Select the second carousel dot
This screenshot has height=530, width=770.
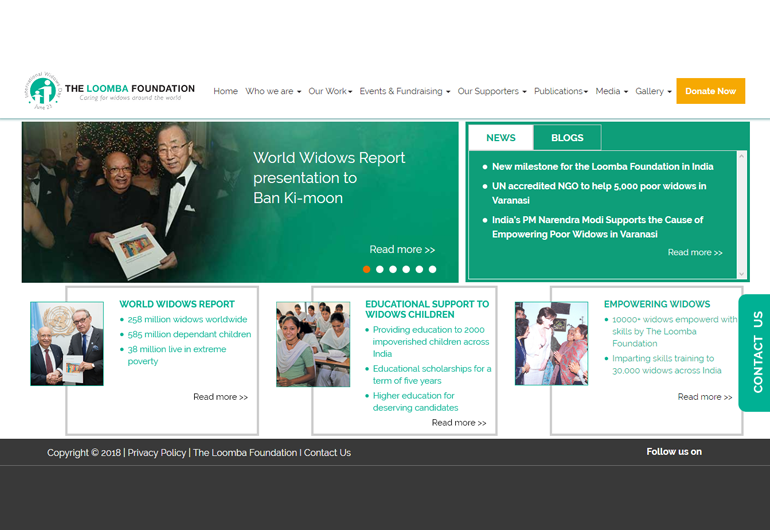pyautogui.click(x=380, y=269)
